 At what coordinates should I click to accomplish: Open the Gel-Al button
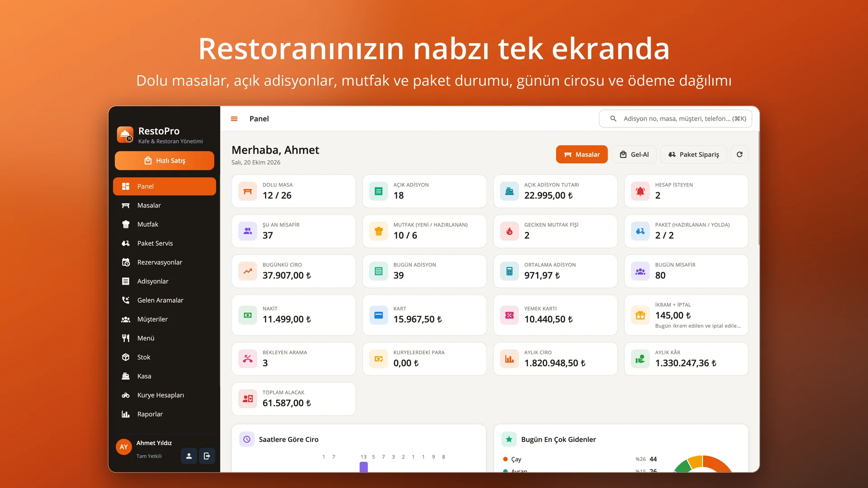coord(634,155)
